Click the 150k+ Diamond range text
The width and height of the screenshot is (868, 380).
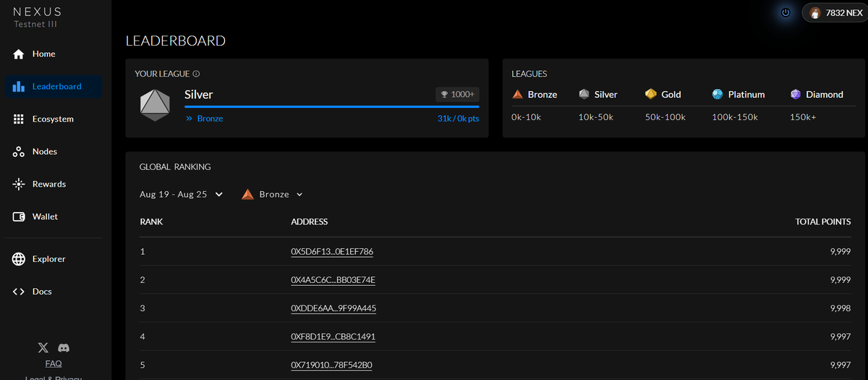(803, 117)
